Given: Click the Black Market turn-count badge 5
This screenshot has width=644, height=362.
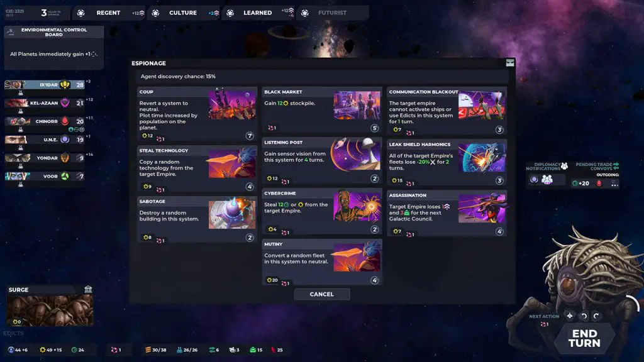Looking at the screenshot, I should (374, 128).
